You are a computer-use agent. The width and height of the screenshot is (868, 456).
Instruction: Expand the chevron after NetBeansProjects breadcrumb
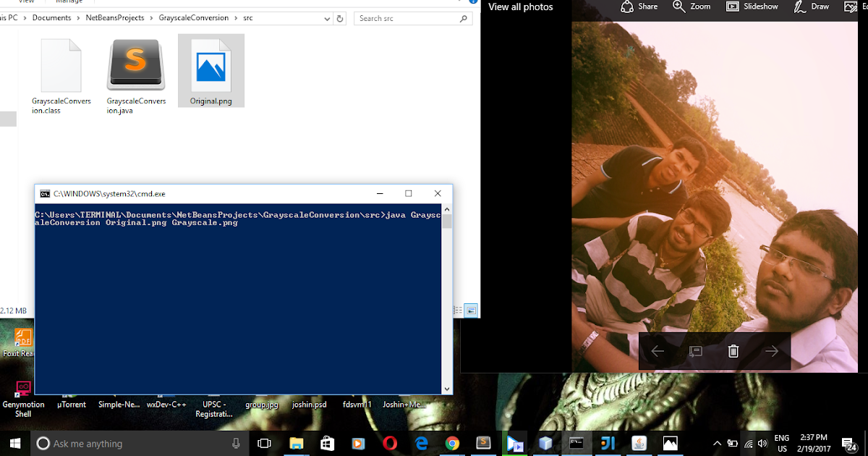[x=151, y=17]
